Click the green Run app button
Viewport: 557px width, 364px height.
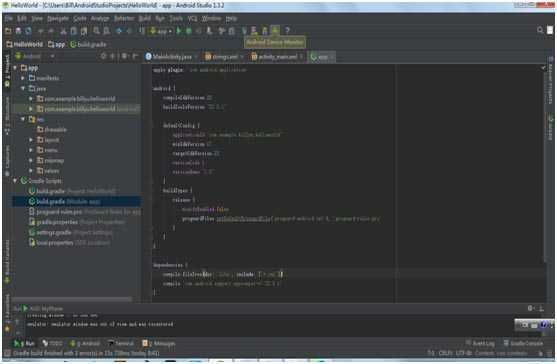tap(179, 31)
